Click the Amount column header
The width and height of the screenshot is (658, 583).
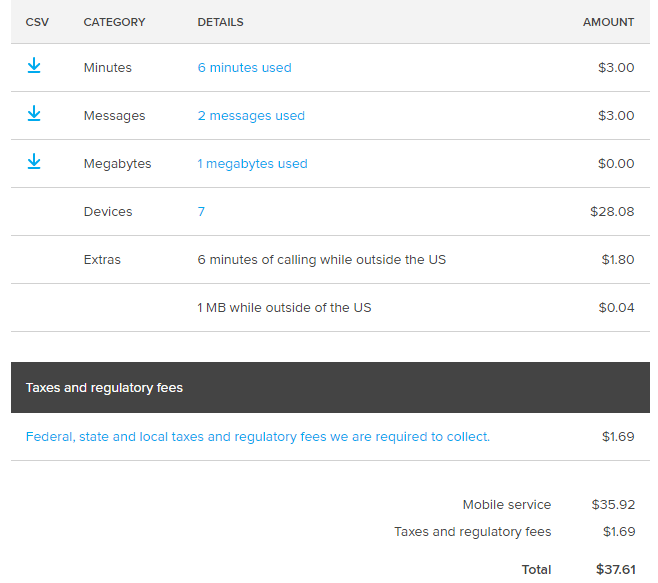[608, 22]
